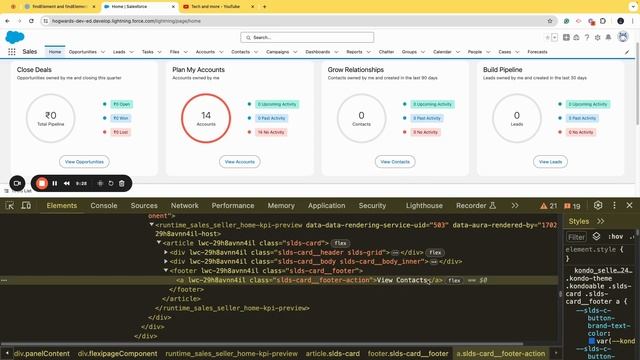Open the user profile avatar

(x=623, y=37)
